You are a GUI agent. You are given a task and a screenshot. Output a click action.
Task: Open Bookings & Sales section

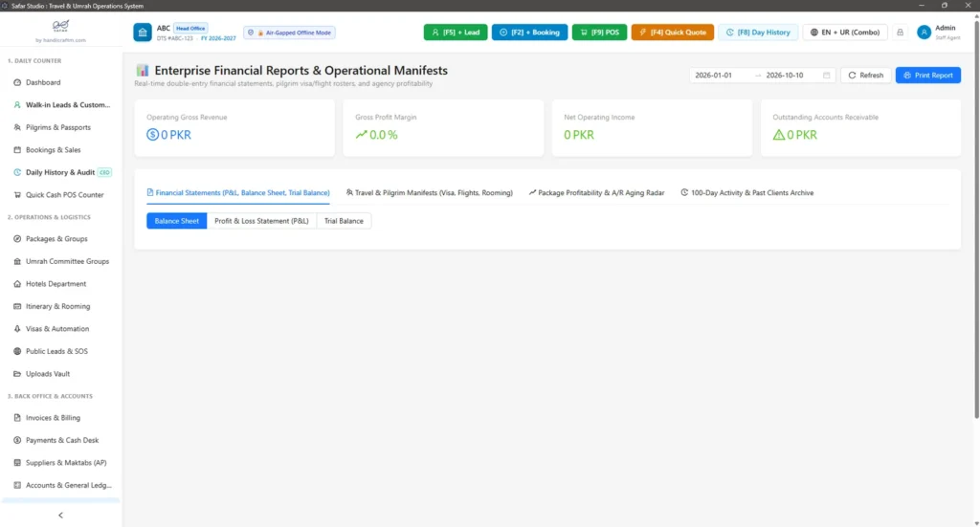[60, 150]
